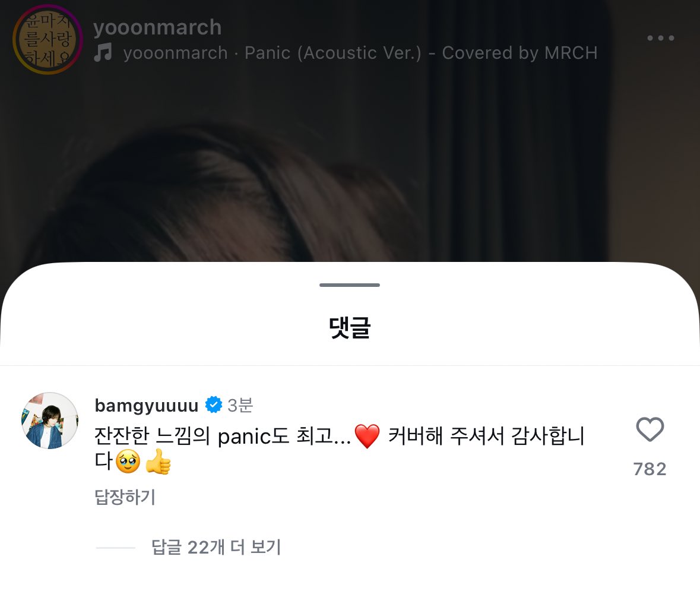
Task: Tap the thumbs-up emoji in the comment
Action: point(158,462)
